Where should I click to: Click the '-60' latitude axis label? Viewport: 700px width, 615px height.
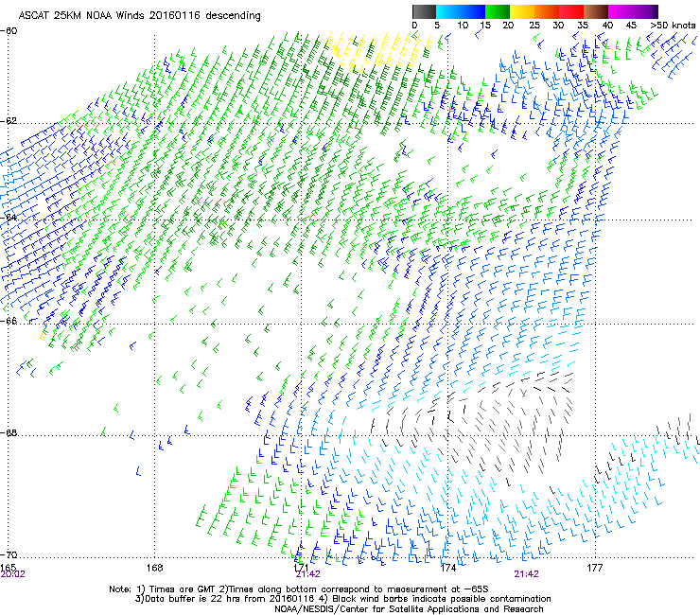click(9, 31)
